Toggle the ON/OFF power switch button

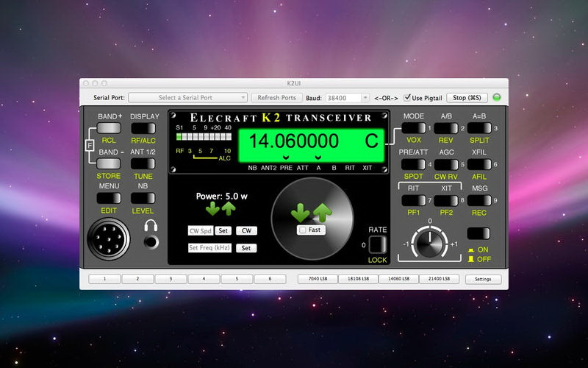(478, 233)
